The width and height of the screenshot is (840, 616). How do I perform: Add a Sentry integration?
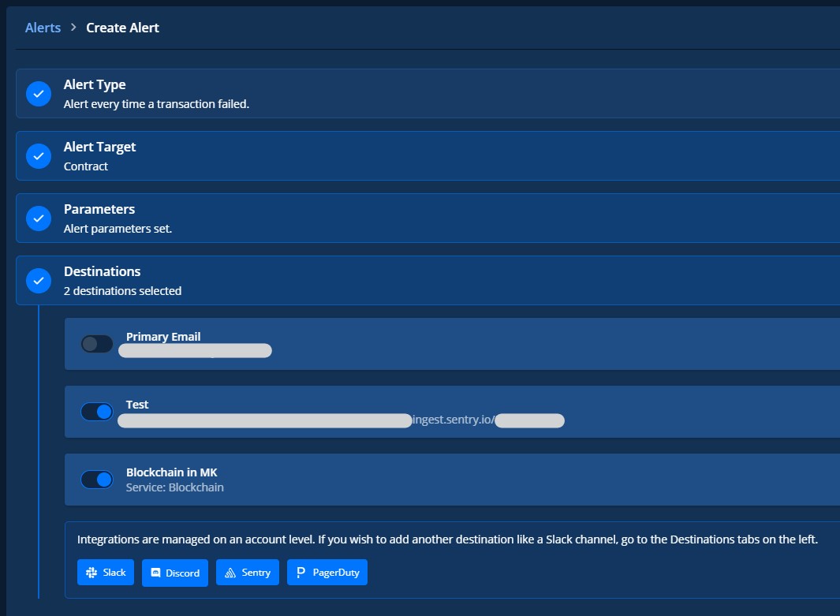(x=248, y=573)
